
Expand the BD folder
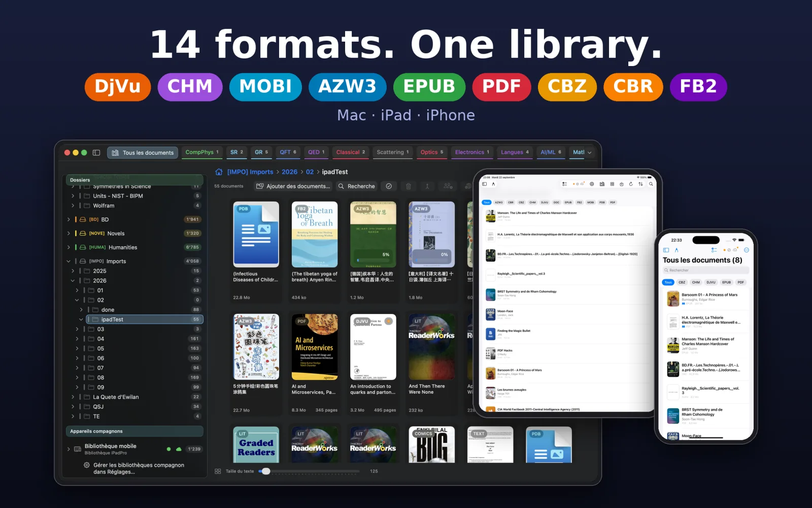(69, 219)
